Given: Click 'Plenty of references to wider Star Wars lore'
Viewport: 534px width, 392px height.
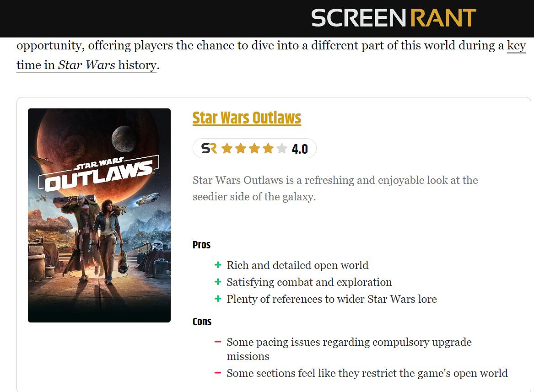Looking at the screenshot, I should click(332, 299).
